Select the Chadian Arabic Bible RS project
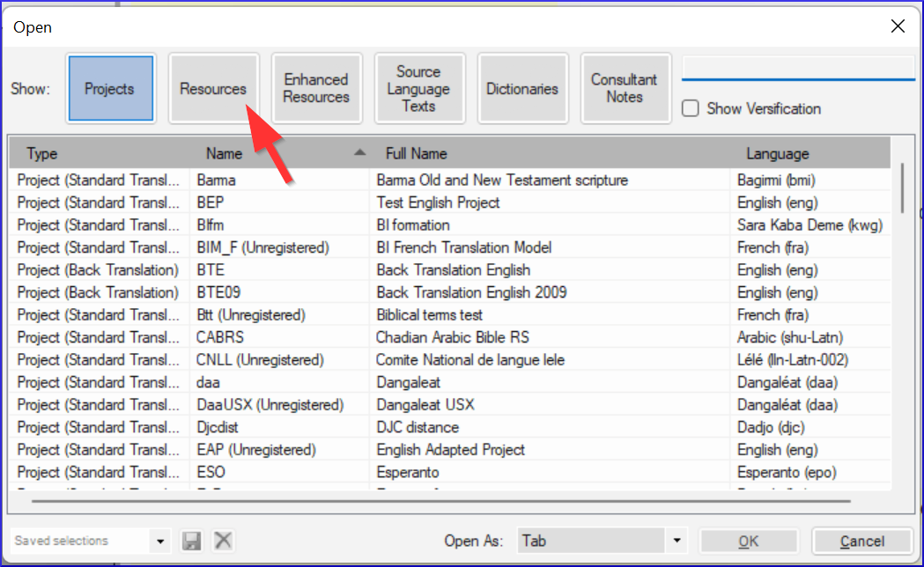The image size is (924, 567). 452,337
